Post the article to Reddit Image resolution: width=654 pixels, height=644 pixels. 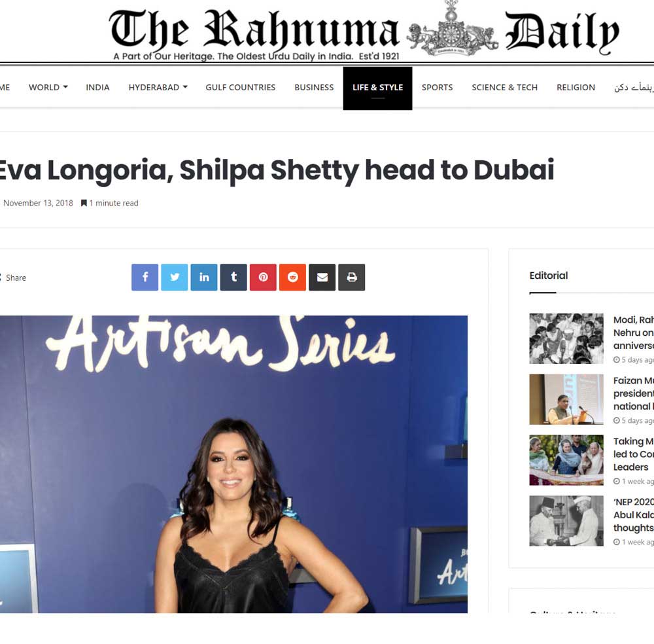pos(293,277)
